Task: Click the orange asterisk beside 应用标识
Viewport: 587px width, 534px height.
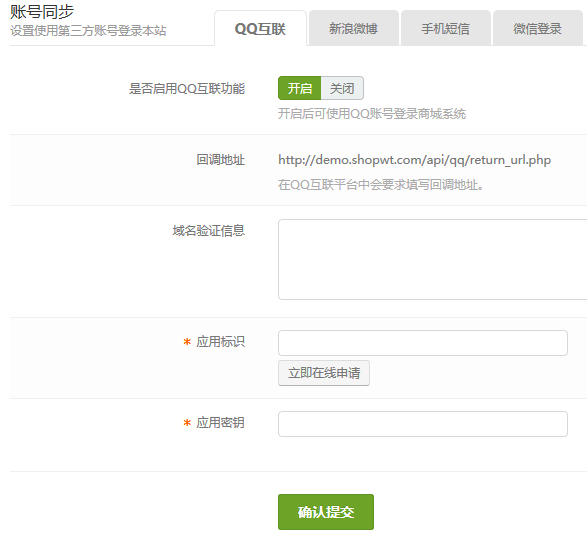Action: pos(187,342)
